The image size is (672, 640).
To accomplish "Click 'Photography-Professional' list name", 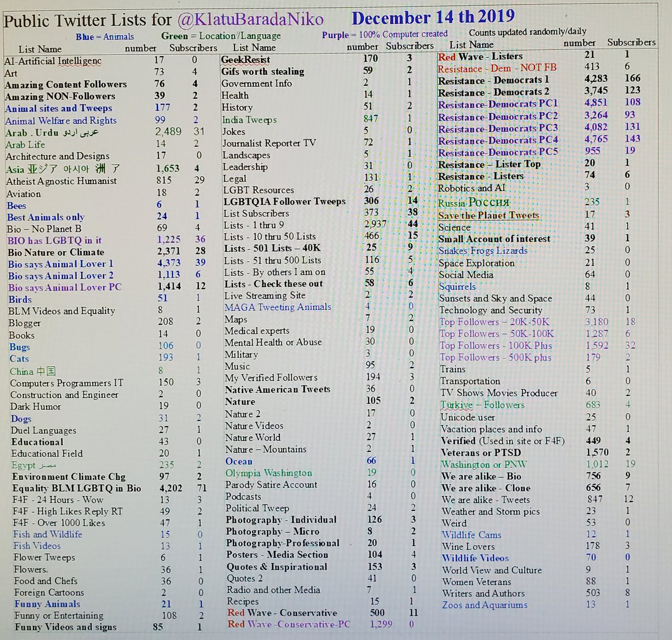I will [283, 543].
